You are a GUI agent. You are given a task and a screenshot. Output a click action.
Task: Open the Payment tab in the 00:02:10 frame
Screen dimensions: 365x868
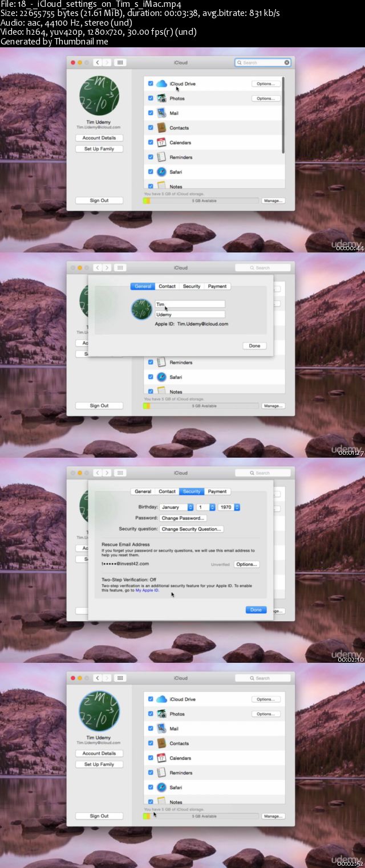click(x=217, y=491)
